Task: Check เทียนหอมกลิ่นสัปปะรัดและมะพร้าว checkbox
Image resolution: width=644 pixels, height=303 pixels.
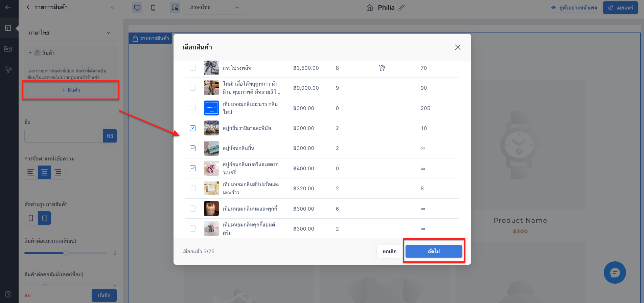Action: [x=193, y=188]
